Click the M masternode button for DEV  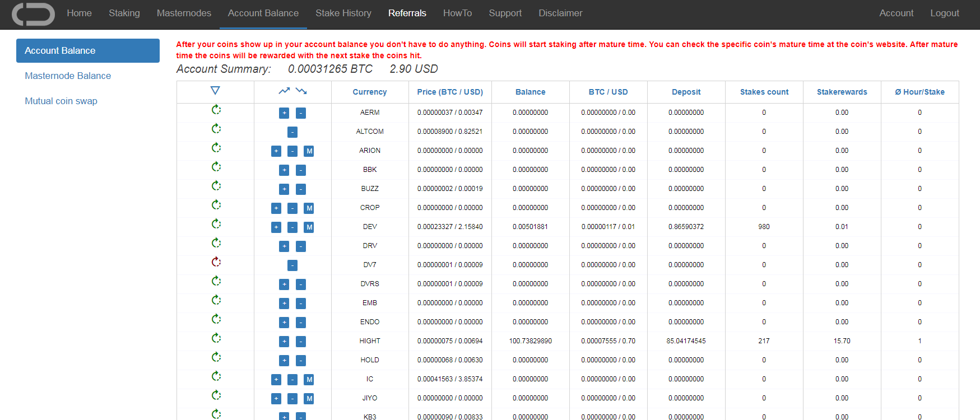309,227
